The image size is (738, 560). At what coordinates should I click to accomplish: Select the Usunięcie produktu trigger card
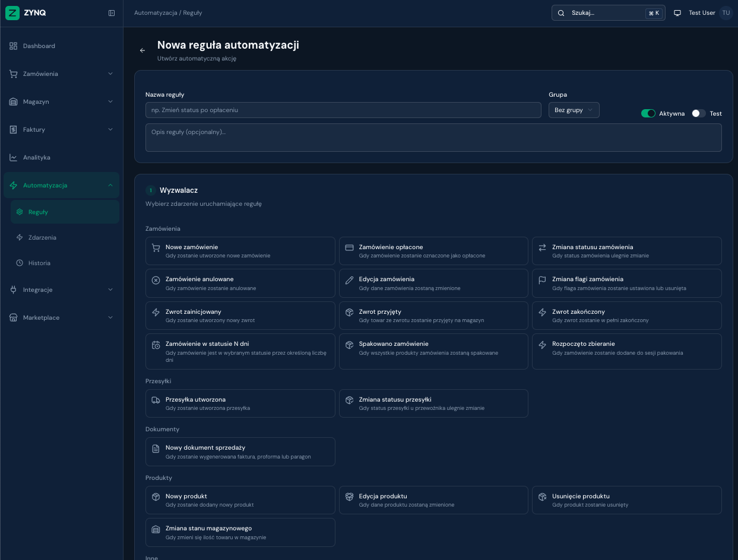click(627, 500)
